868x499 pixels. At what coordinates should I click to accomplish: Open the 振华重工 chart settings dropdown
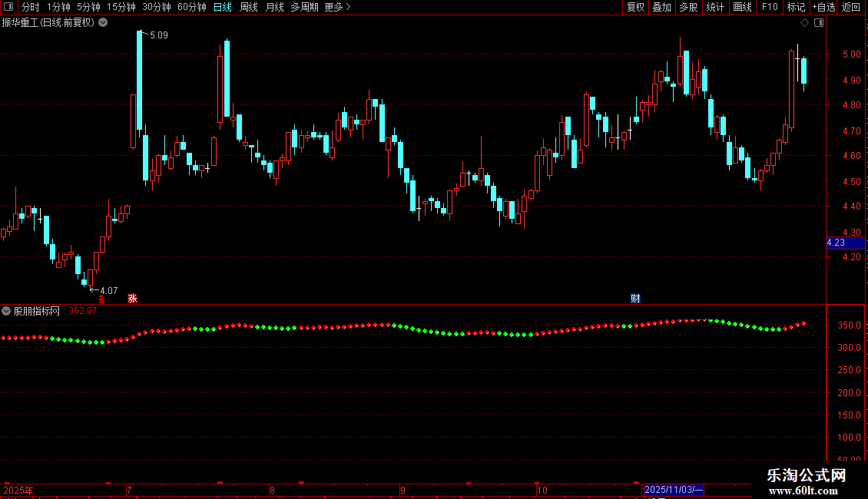click(103, 23)
